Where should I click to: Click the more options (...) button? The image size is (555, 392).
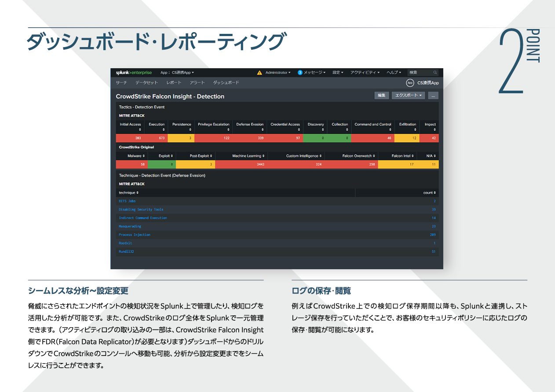point(433,95)
